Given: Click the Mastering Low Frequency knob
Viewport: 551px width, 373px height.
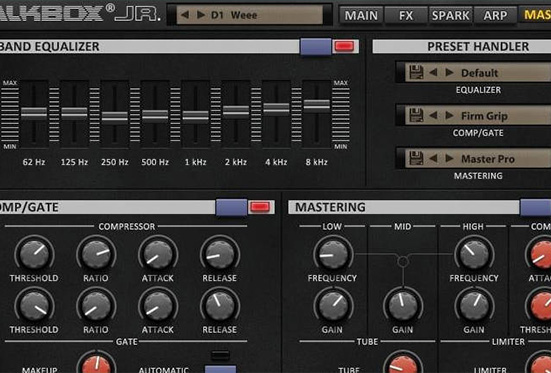Looking at the screenshot, I should click(x=333, y=254).
